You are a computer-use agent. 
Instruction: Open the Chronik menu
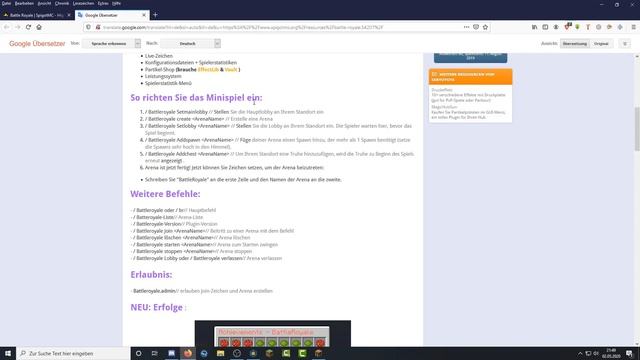pyautogui.click(x=62, y=3)
